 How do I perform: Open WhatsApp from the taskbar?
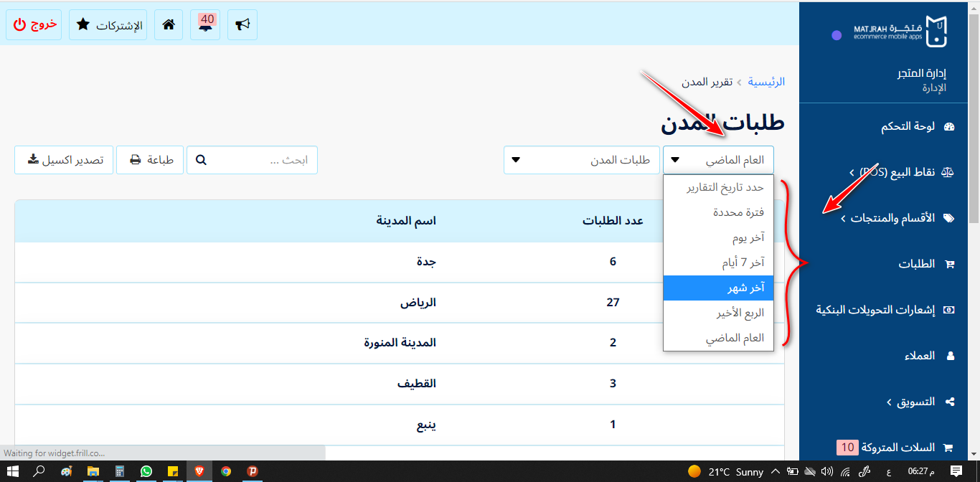(146, 471)
